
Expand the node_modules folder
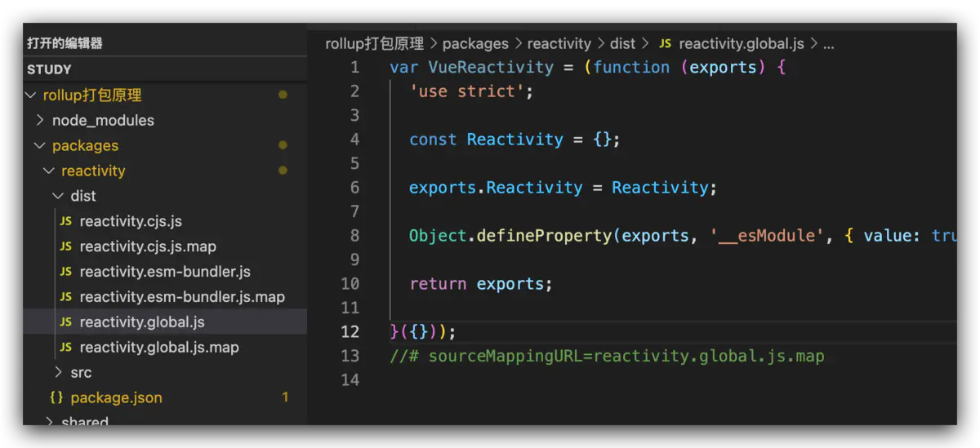40,120
